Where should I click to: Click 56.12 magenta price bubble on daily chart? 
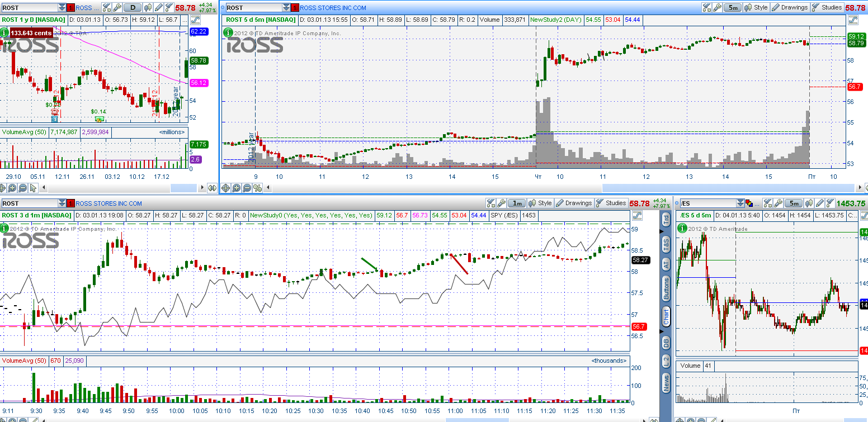(199, 83)
